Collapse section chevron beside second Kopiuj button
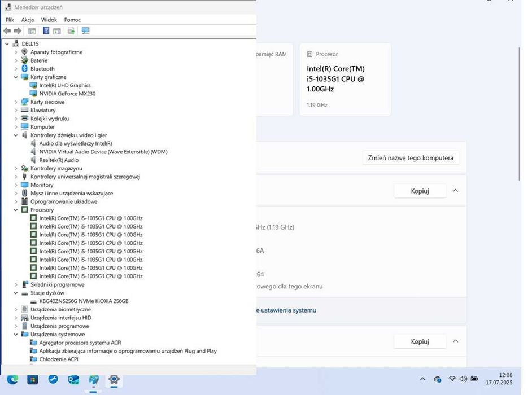The image size is (532, 395). tap(456, 341)
